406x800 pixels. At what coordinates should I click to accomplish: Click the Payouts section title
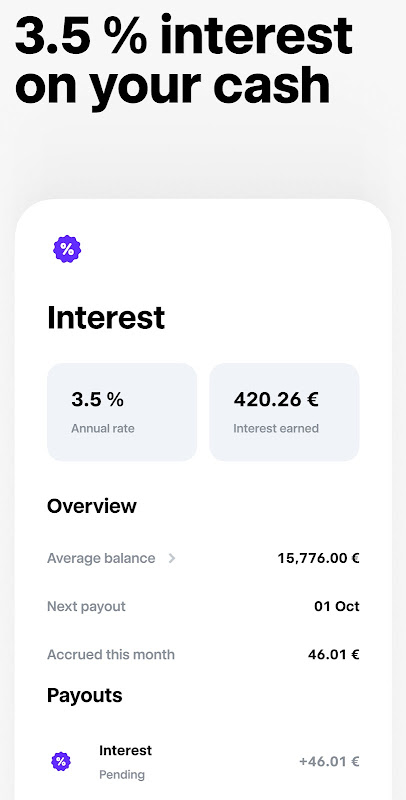85,695
